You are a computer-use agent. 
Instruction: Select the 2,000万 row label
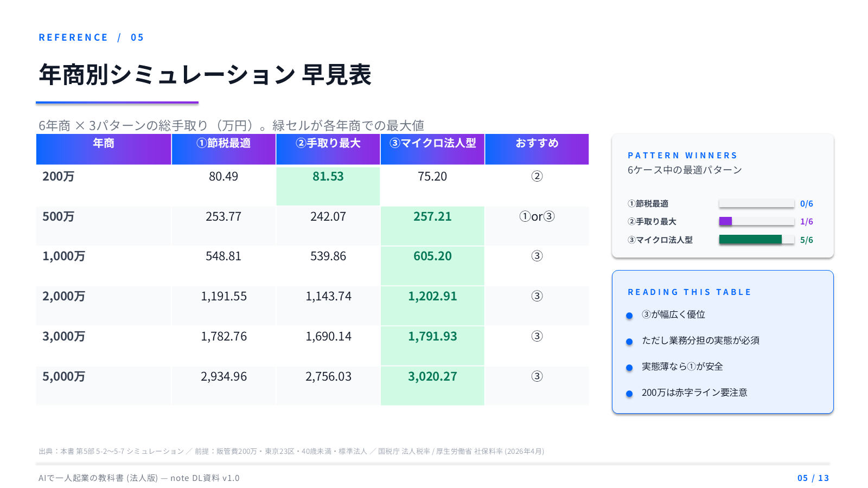coord(64,297)
